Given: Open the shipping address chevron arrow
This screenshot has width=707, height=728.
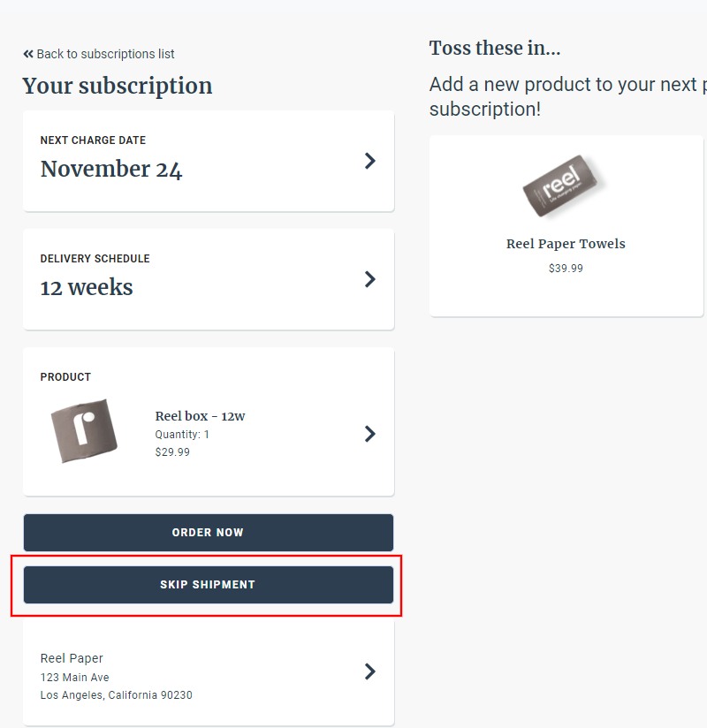Looking at the screenshot, I should point(369,671).
